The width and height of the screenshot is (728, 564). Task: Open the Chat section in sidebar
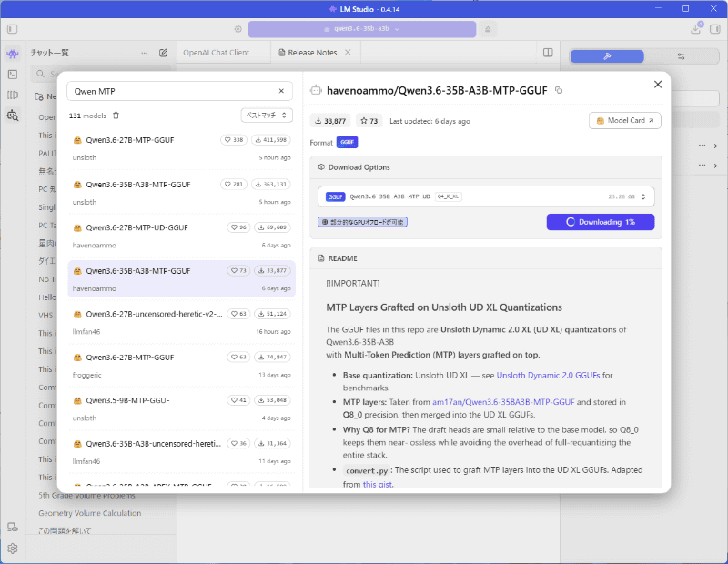(13, 54)
